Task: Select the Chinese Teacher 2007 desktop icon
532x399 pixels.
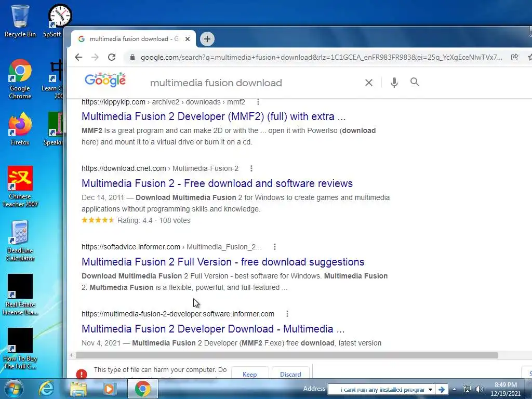Action: [x=20, y=187]
